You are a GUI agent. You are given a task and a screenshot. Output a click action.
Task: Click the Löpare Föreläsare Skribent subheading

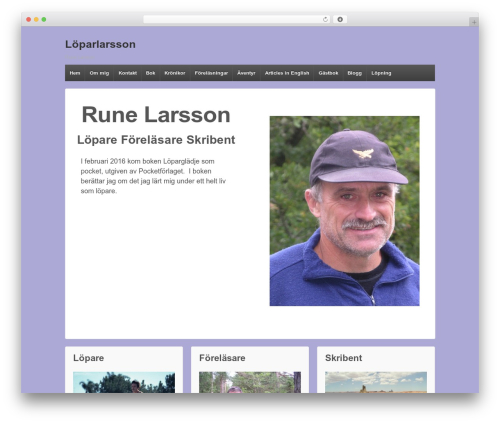(x=156, y=140)
